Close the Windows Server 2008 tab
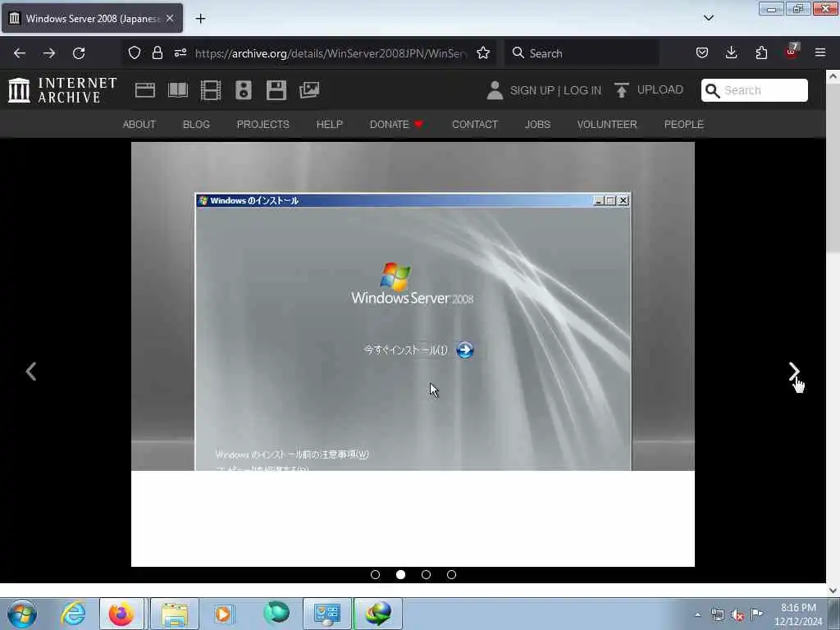The width and height of the screenshot is (840, 630). pos(170,18)
